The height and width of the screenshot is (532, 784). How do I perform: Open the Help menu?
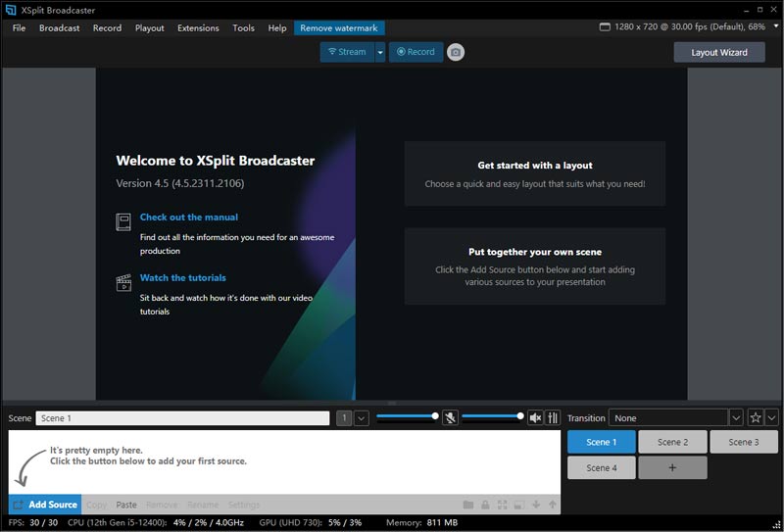click(x=277, y=28)
